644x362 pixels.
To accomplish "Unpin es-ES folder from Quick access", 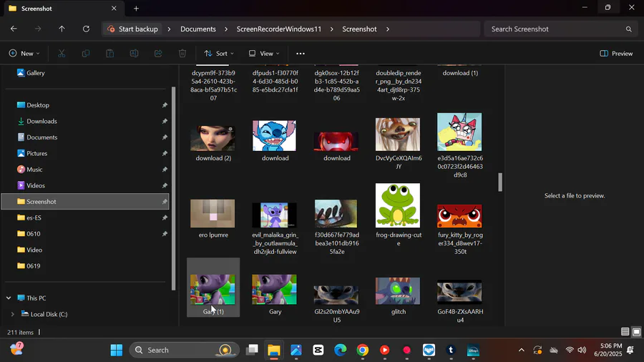I will pos(165,217).
